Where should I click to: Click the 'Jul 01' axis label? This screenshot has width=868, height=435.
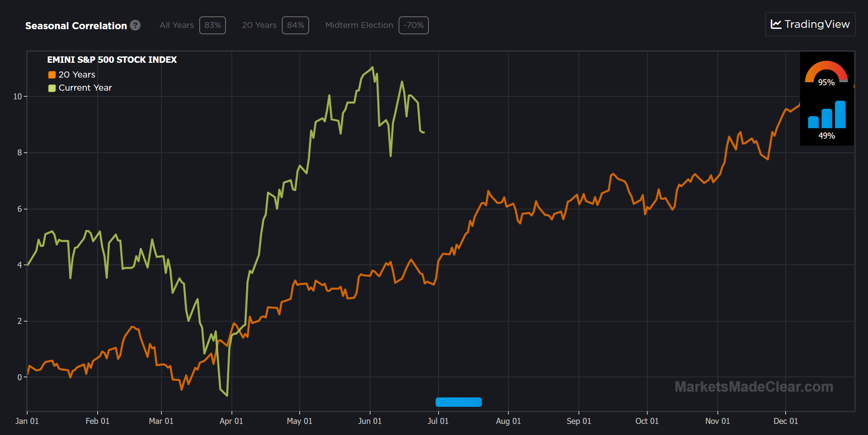point(438,421)
